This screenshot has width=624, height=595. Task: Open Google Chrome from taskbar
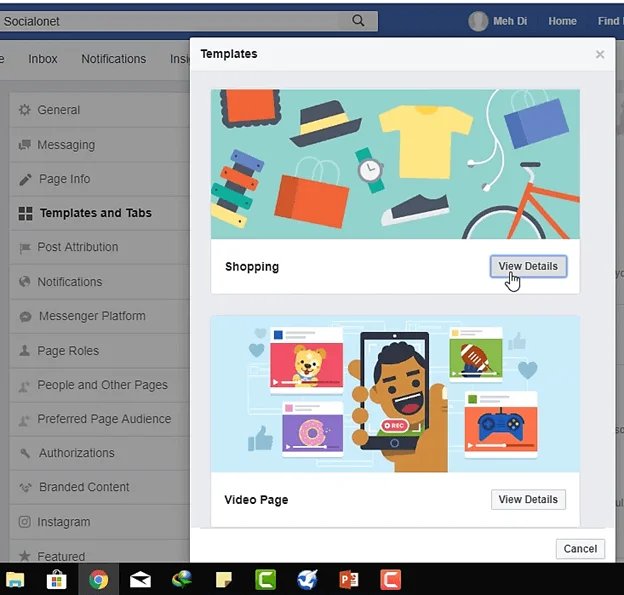coord(98,578)
